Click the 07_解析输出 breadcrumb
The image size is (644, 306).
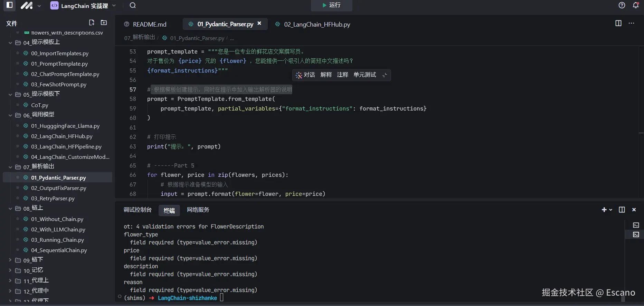pyautogui.click(x=140, y=38)
